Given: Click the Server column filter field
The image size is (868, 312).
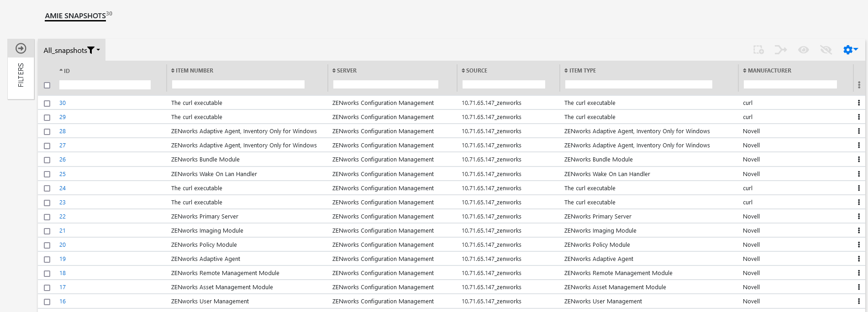Looking at the screenshot, I should [385, 84].
